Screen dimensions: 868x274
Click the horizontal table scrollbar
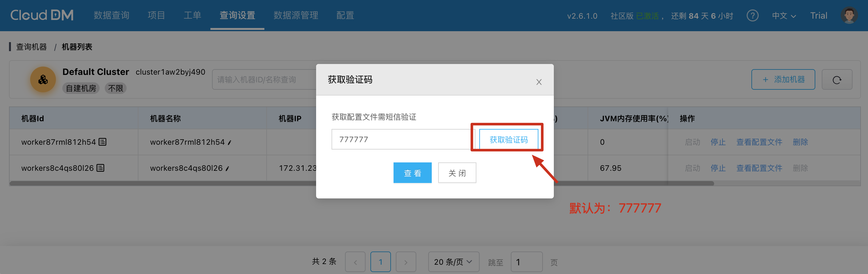click(361, 183)
